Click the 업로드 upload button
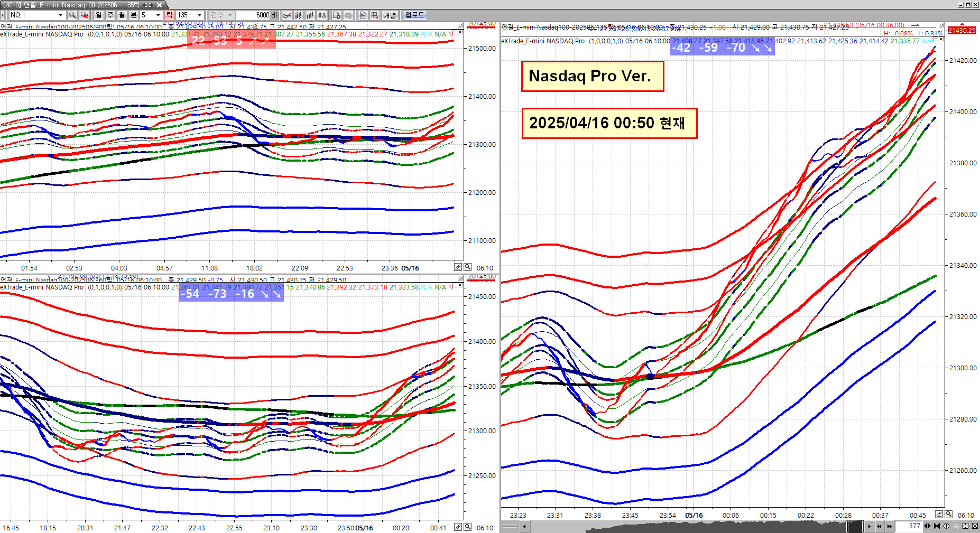This screenshot has width=980, height=533. [414, 15]
